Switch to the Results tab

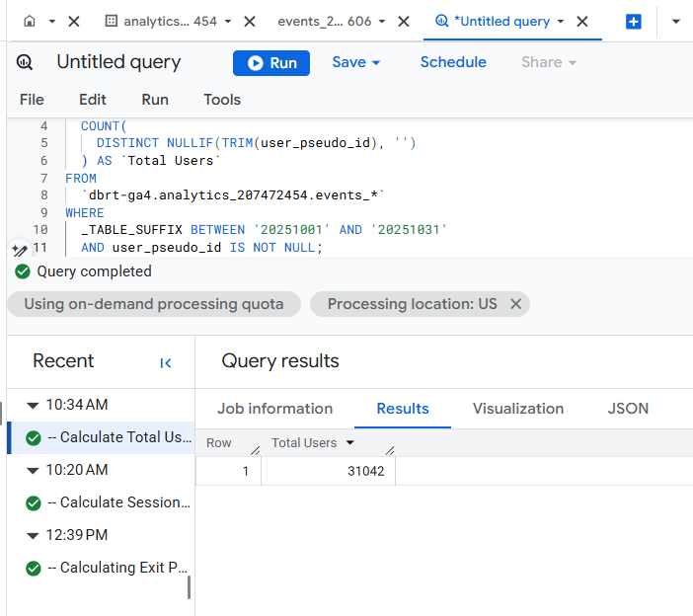tap(403, 409)
